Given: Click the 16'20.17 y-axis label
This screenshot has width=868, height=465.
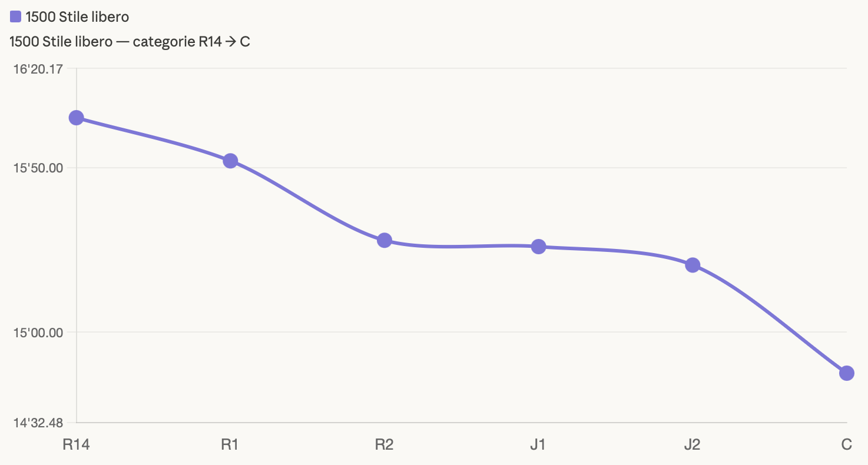Looking at the screenshot, I should [x=38, y=69].
